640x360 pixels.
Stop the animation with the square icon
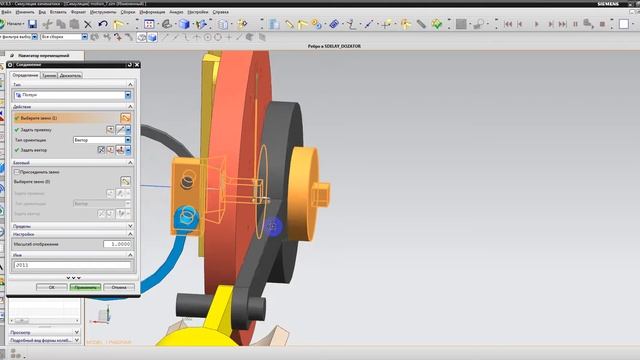click(602, 24)
